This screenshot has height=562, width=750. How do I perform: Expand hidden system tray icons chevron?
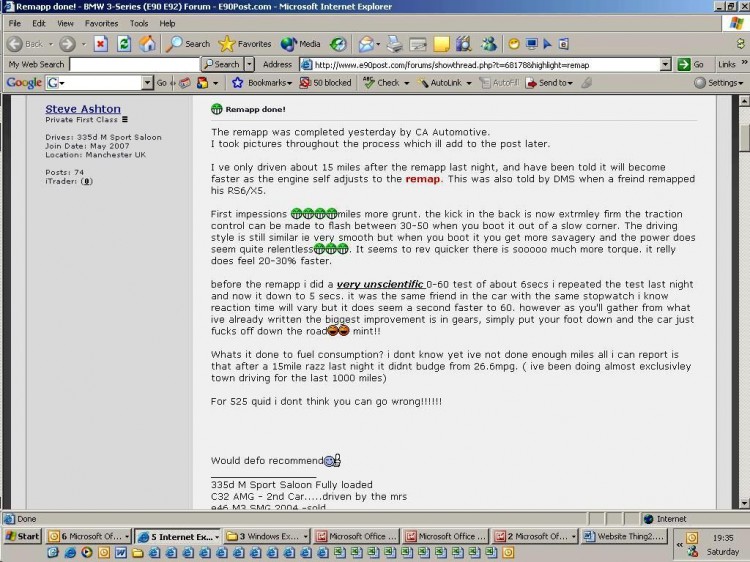tap(679, 545)
